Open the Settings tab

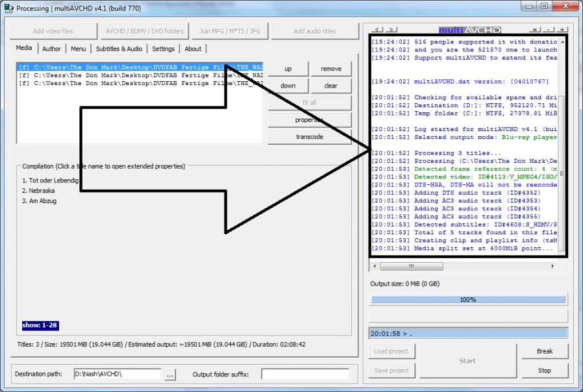click(x=163, y=49)
